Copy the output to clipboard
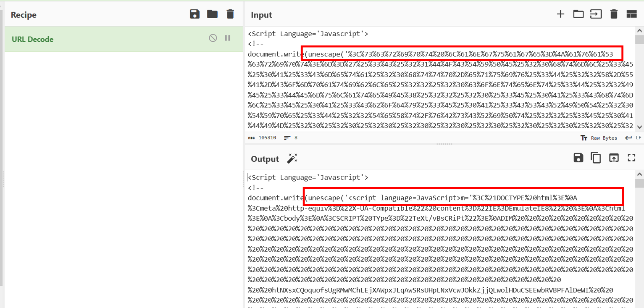This screenshot has height=308, width=644. (x=596, y=158)
